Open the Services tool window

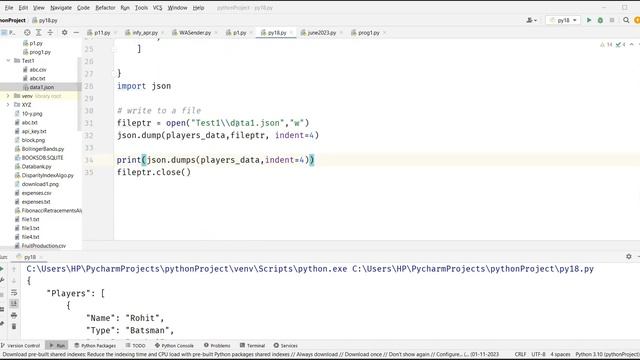[286, 345]
